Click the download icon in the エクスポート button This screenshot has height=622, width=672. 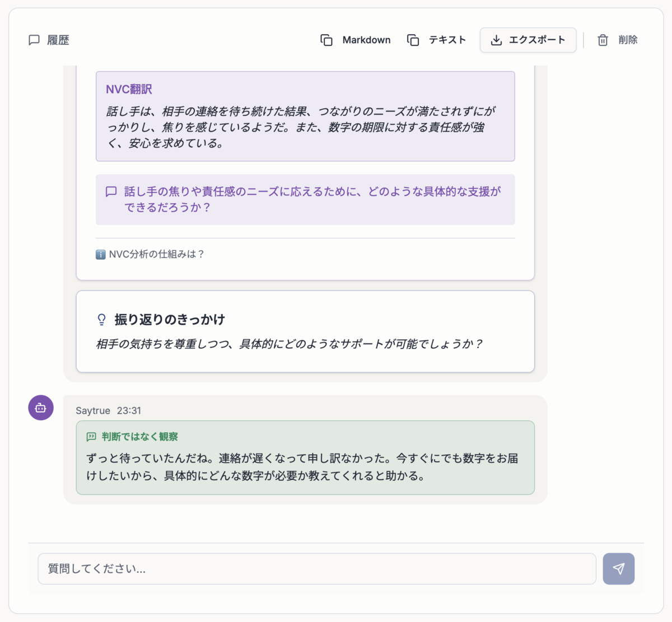tap(496, 40)
